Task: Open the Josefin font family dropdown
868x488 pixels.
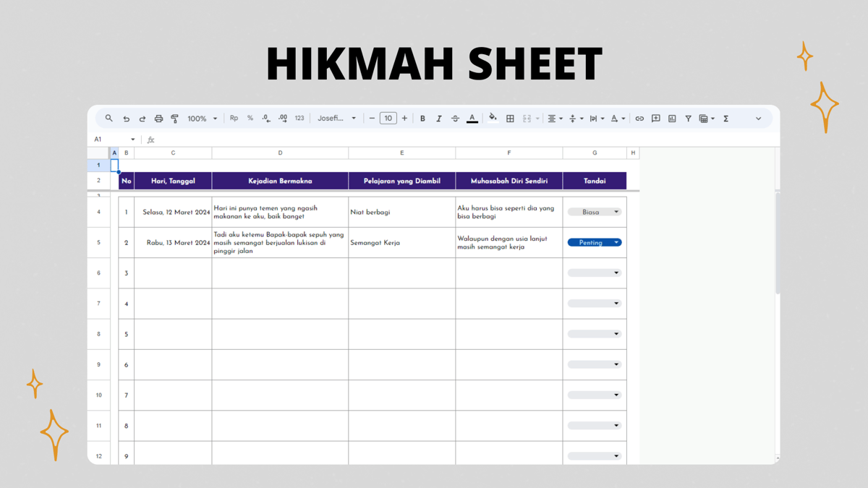Action: (x=336, y=119)
